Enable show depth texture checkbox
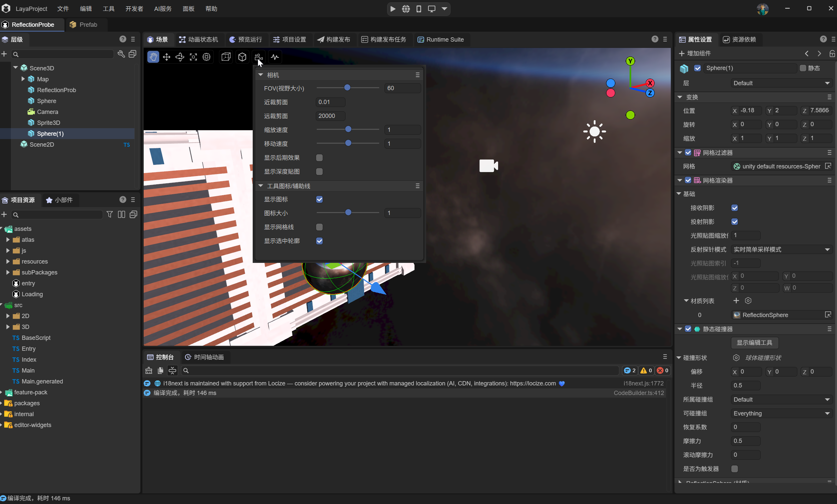 pyautogui.click(x=319, y=171)
